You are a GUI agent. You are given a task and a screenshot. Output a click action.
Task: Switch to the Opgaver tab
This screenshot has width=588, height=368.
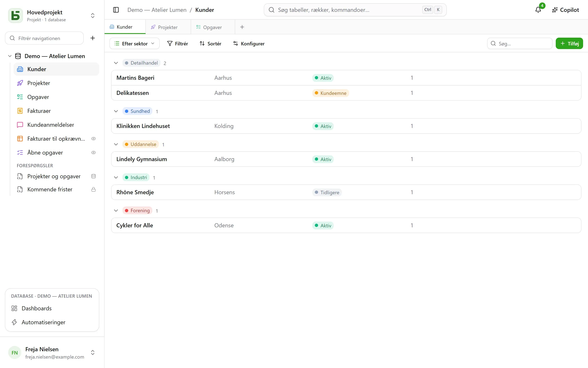coord(213,27)
